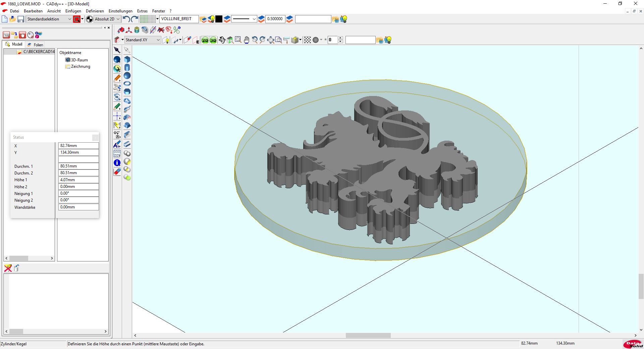Select the 3D-Raum tree item
This screenshot has width=644, height=349.
pos(77,60)
